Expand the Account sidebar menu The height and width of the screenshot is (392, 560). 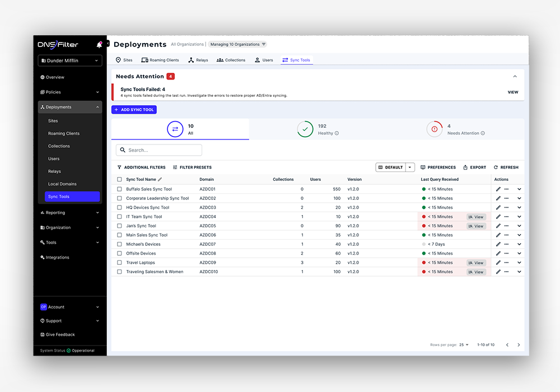[69, 307]
